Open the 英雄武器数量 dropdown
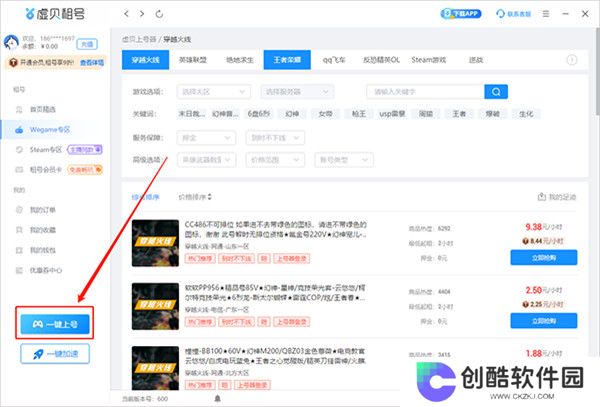Image resolution: width=600 pixels, height=407 pixels. pyautogui.click(x=206, y=160)
